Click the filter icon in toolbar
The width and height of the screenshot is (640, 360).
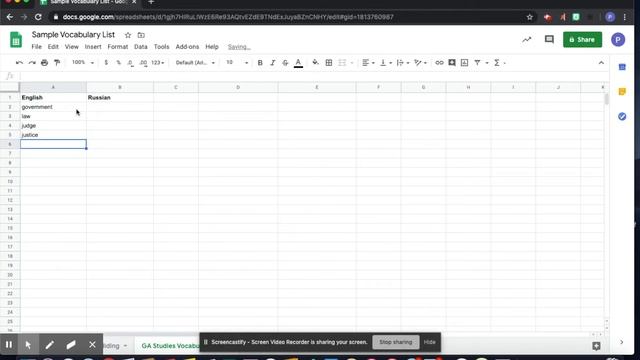pyautogui.click(x=477, y=63)
